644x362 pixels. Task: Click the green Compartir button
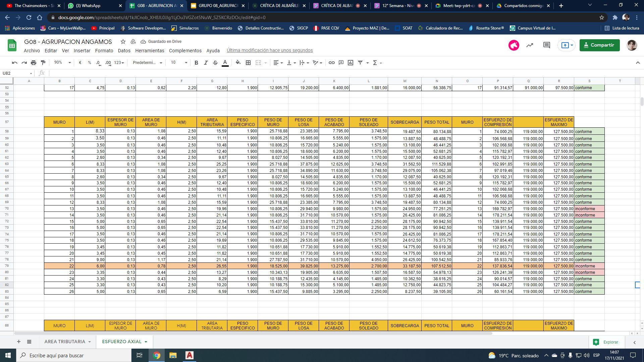click(x=599, y=45)
